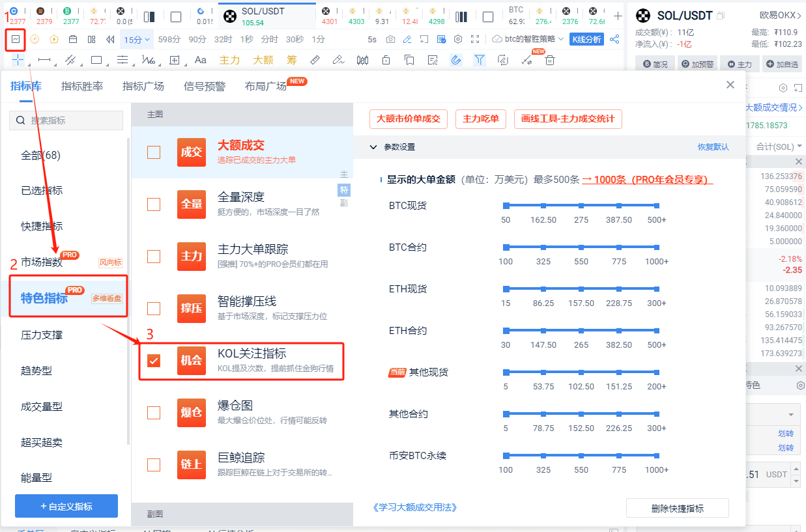This screenshot has width=806, height=532.
Task: Click the 恢复默认 link
Action: coord(713,147)
